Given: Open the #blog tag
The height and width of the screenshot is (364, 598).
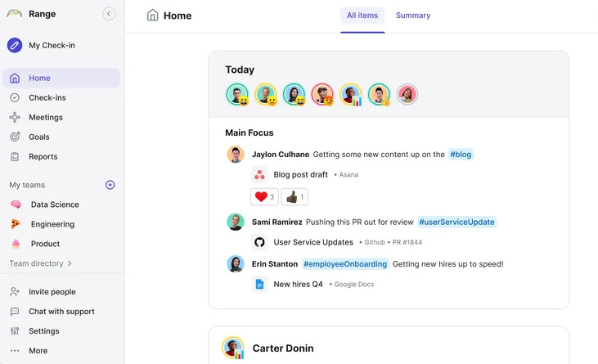Looking at the screenshot, I should tap(461, 155).
